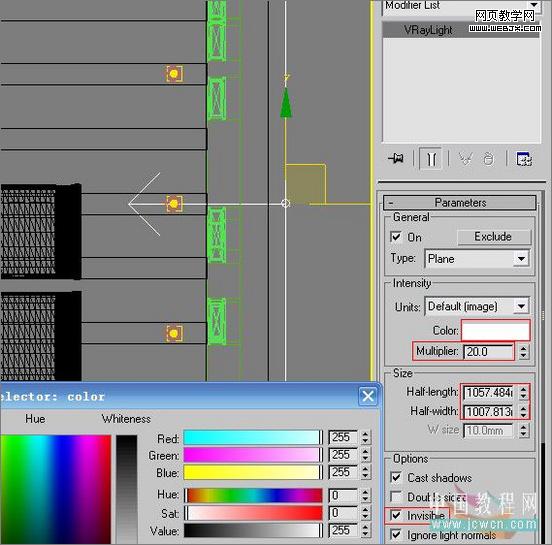Increase Sat value with spinner up arrow

pyautogui.click(x=365, y=510)
